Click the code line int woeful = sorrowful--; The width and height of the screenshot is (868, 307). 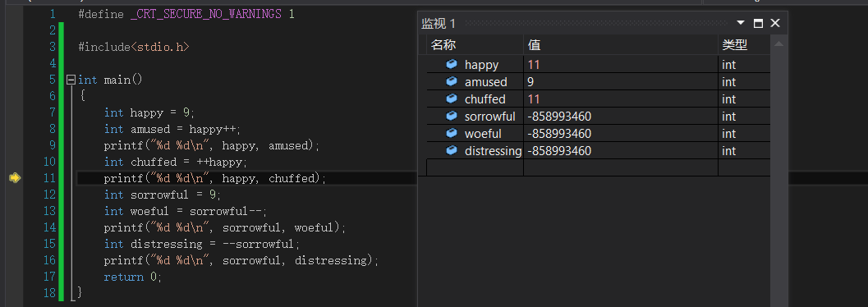tap(186, 211)
